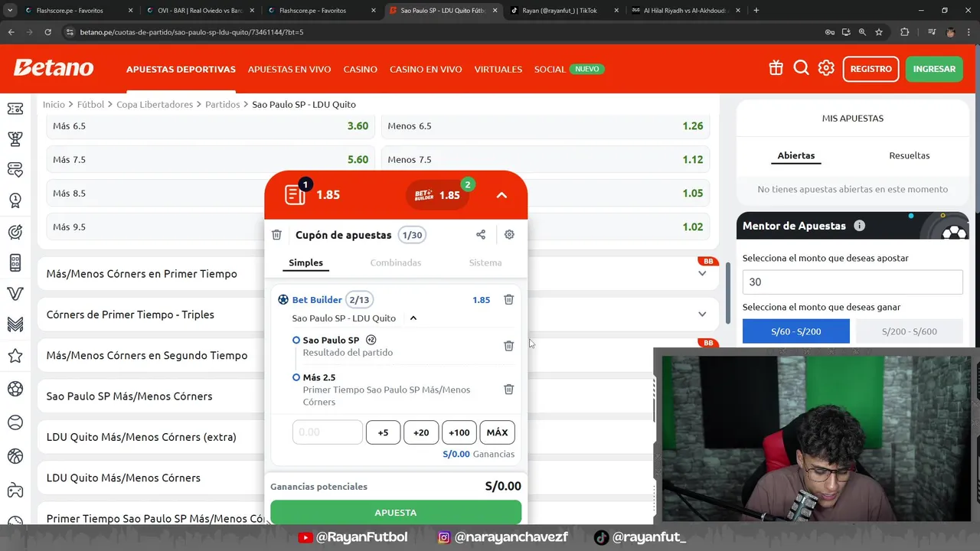Collapse Sao Paulo SP - LDU Quito selections chevron
Viewport: 980px width, 551px height.
click(x=413, y=318)
